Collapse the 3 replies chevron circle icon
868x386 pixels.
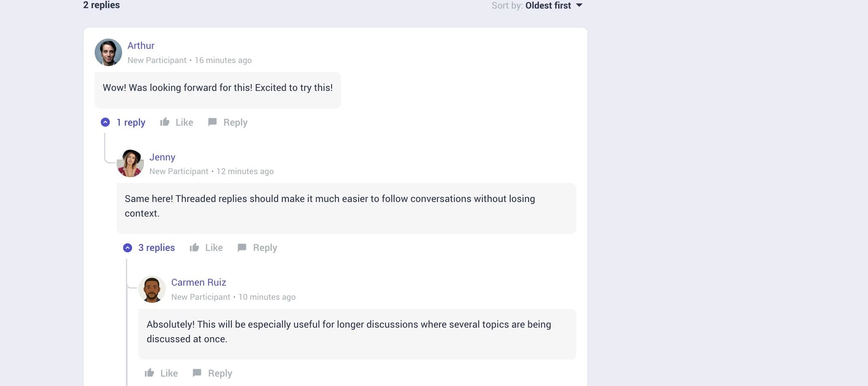128,248
